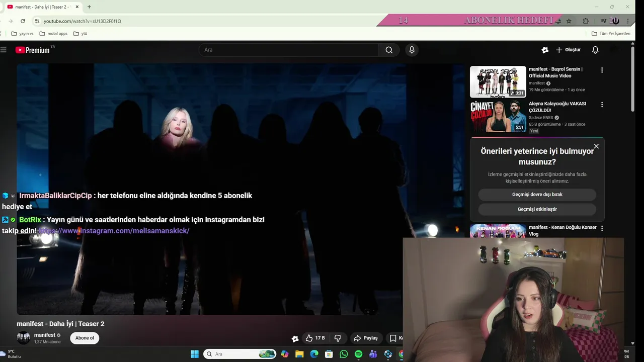Open Kenan Doğulu Konser Vlog thumbnail

[498, 231]
